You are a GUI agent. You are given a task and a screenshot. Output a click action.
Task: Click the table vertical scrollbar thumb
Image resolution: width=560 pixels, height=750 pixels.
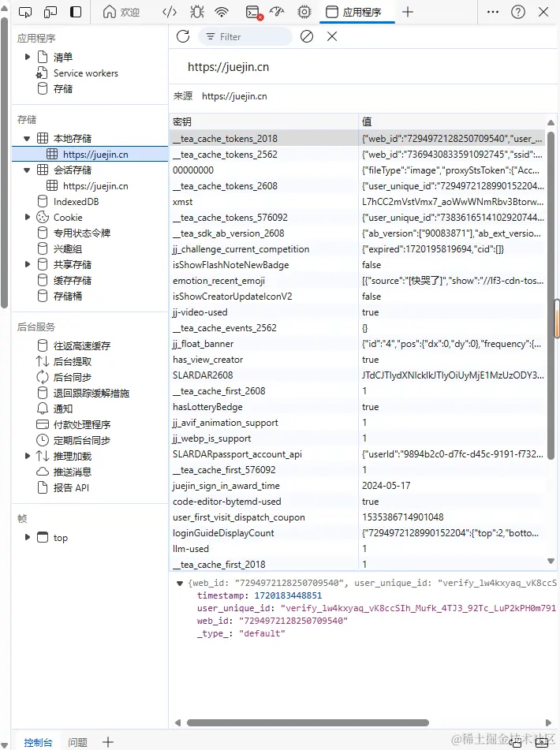coord(551,296)
